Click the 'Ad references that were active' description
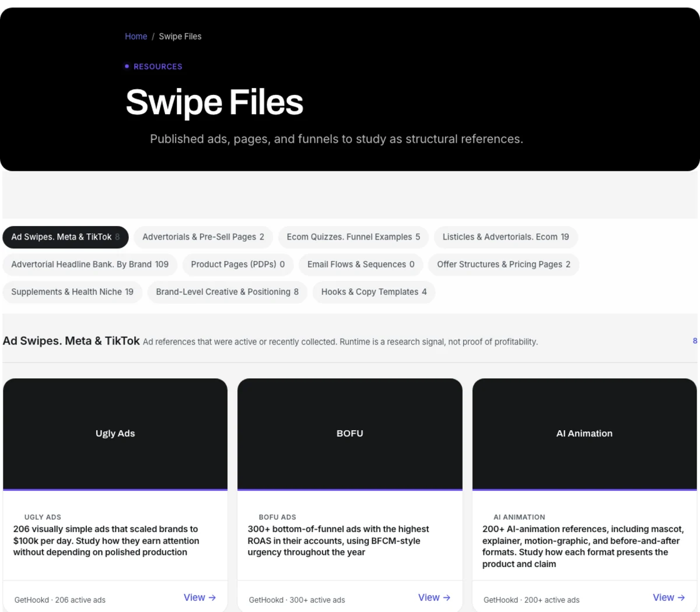This screenshot has width=700, height=612. (340, 342)
